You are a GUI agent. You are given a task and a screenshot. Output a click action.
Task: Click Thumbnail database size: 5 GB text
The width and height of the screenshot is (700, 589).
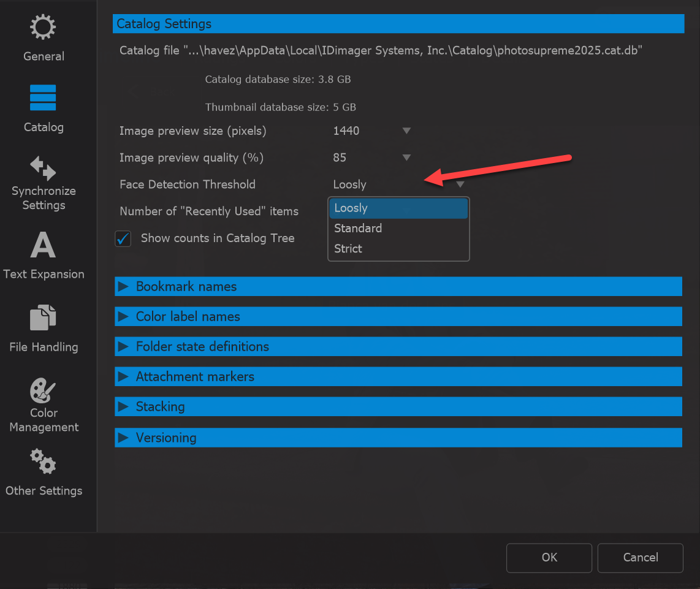point(280,107)
